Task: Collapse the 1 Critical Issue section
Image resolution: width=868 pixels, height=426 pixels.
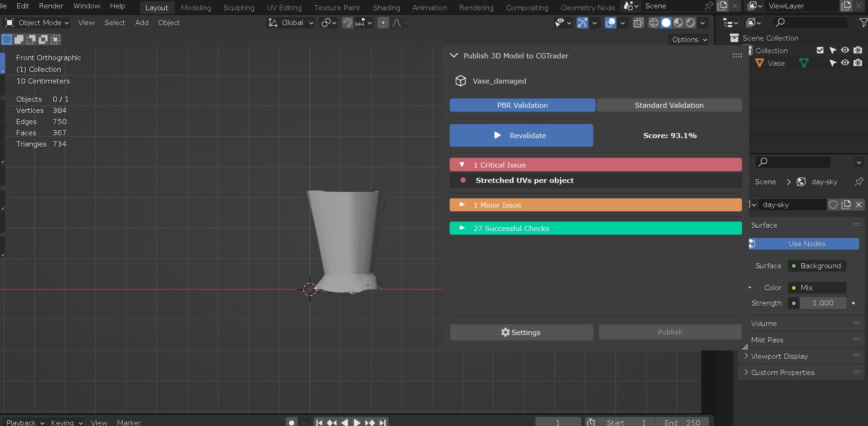Action: pyautogui.click(x=595, y=165)
